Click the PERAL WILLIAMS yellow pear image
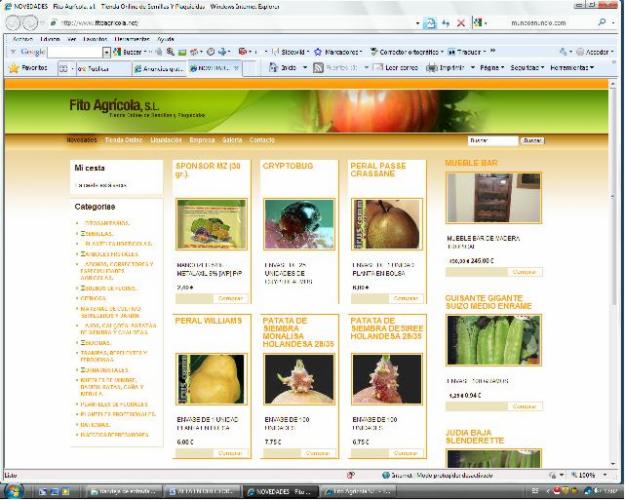This screenshot has height=500, width=625. [211, 379]
